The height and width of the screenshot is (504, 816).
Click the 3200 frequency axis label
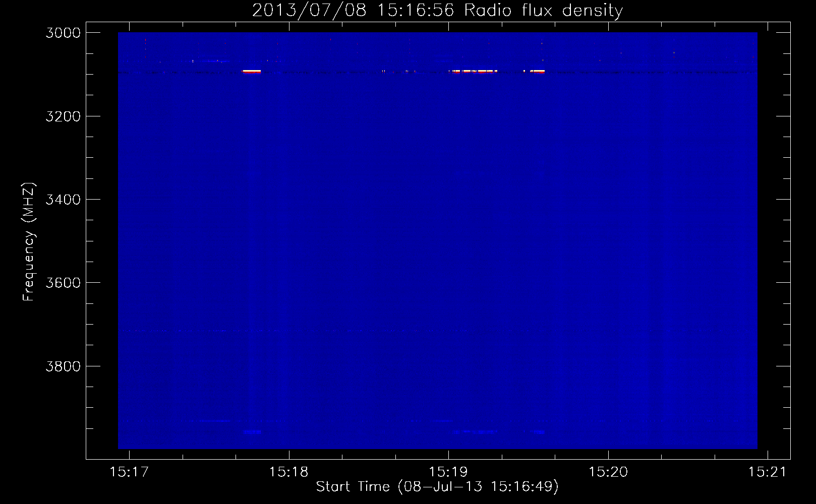click(x=63, y=116)
